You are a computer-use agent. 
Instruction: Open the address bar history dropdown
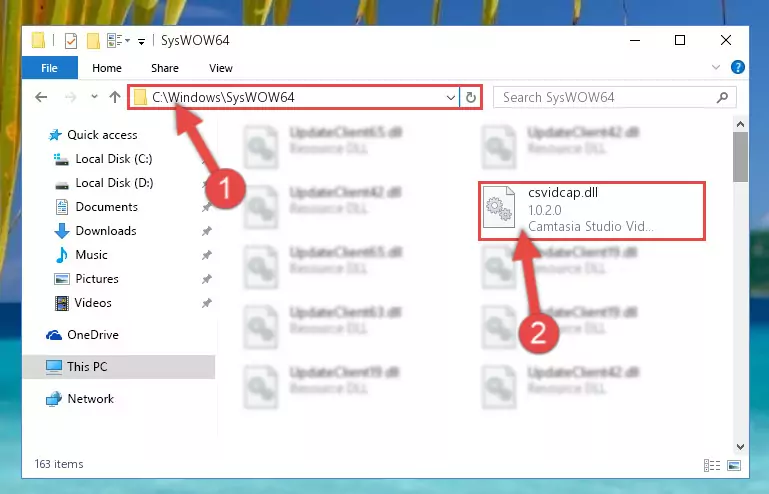[x=450, y=98]
